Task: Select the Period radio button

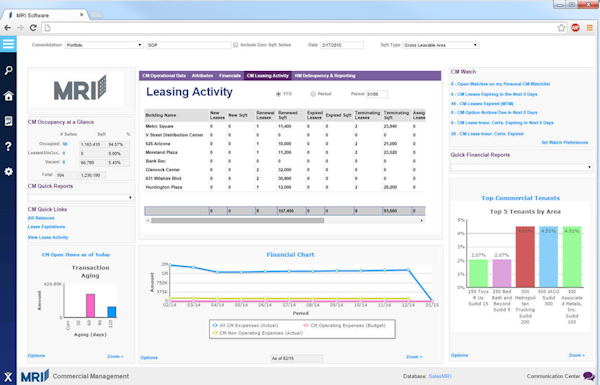Action: point(313,94)
